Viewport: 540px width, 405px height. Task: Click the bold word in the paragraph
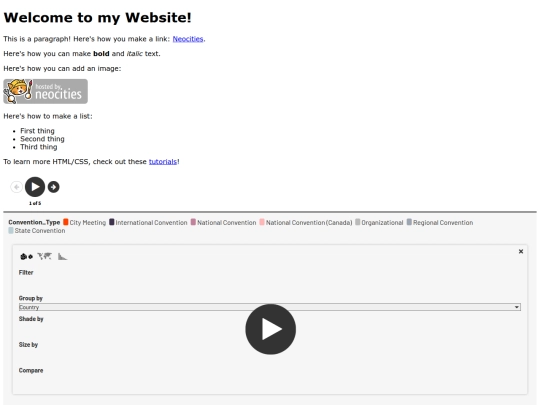coord(101,54)
